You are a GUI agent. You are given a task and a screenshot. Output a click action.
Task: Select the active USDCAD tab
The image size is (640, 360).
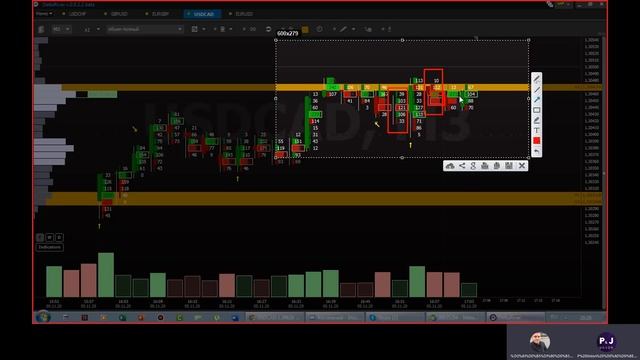coord(202,14)
